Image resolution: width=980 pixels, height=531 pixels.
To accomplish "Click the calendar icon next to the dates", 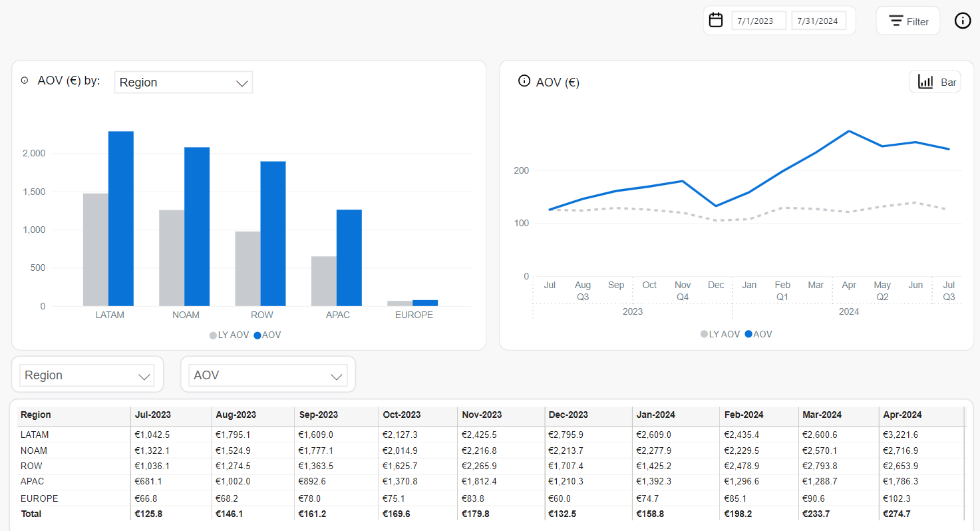I will click(x=716, y=20).
